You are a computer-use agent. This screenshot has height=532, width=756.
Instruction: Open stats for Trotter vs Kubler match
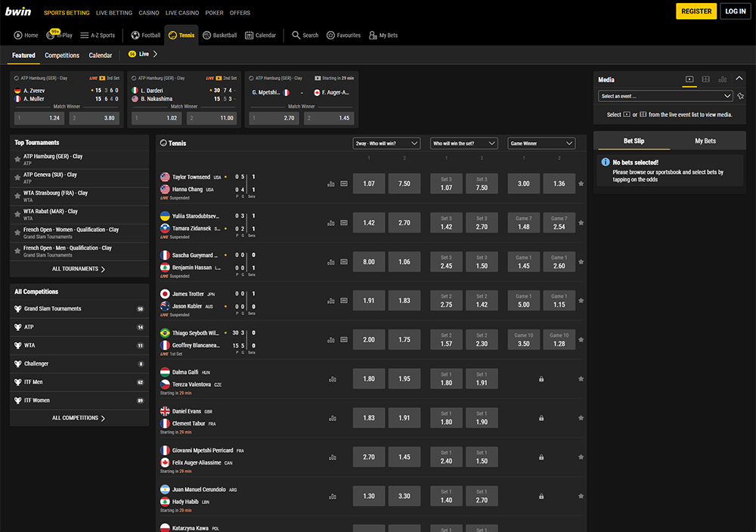point(331,301)
